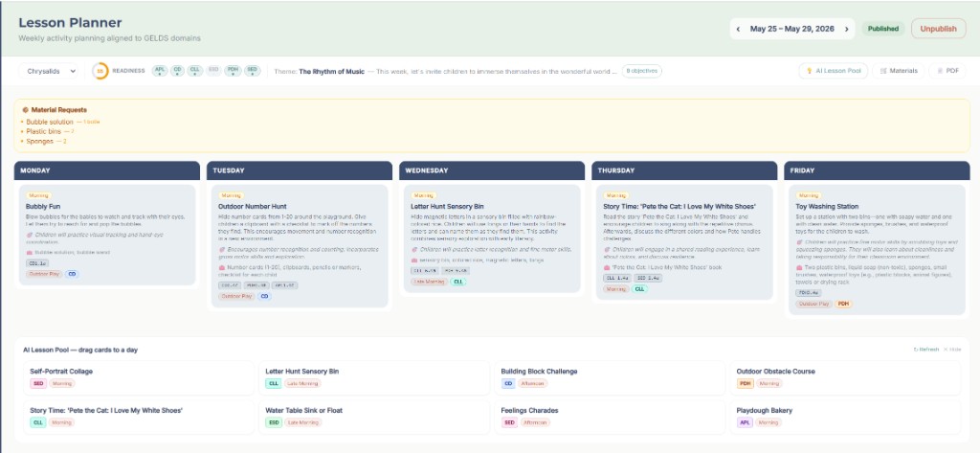Open the Outdoor Number Hunt activity title
Image resolution: width=980 pixels, height=453 pixels.
[x=253, y=206]
